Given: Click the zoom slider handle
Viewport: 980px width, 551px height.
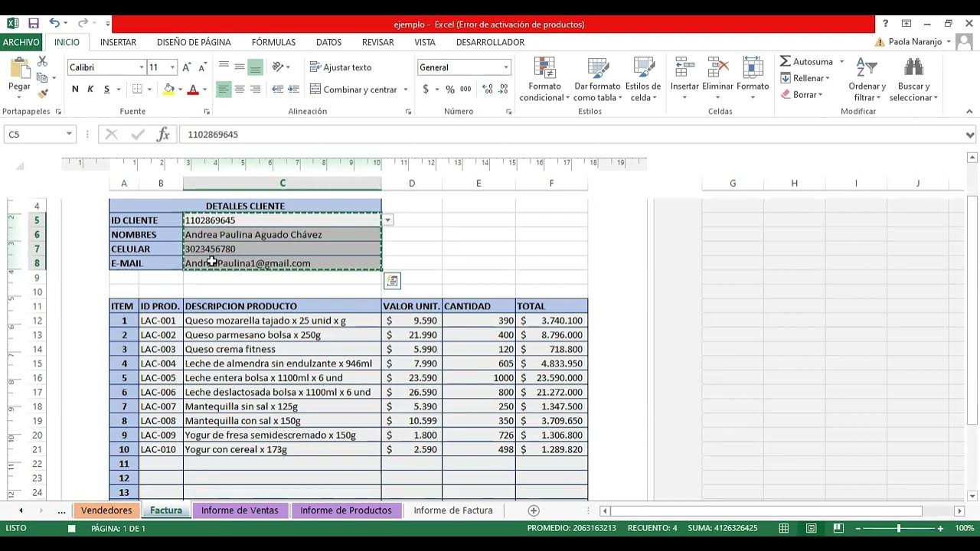Looking at the screenshot, I should pos(898,528).
